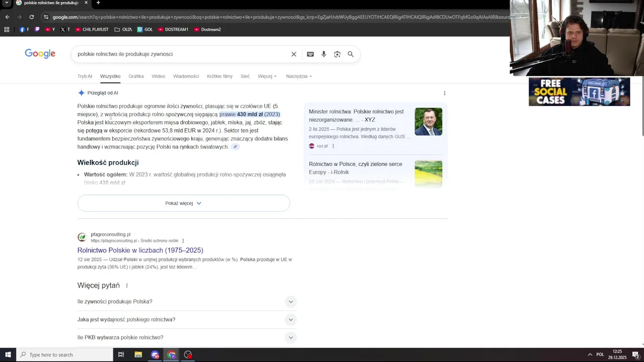Click the FREE SOCIAL CASES banner
644x362 pixels.
579,92
